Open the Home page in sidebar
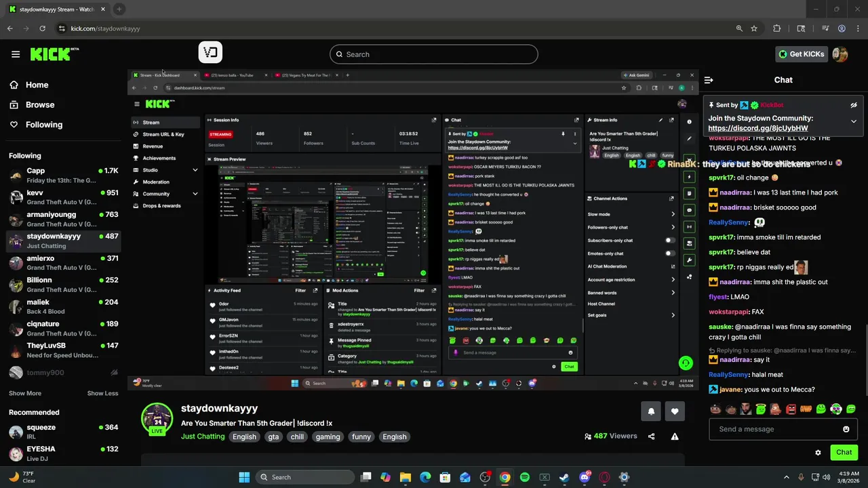Screen dimensions: 868x488 pos(37,85)
